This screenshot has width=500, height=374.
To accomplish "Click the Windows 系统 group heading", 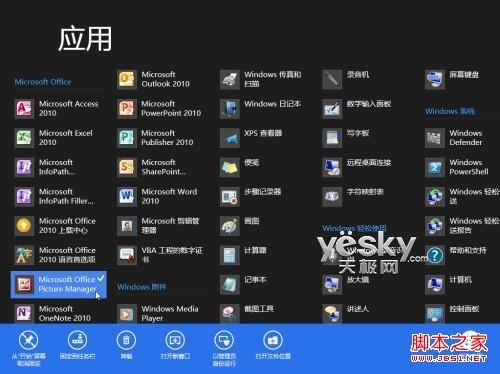I will point(450,111).
